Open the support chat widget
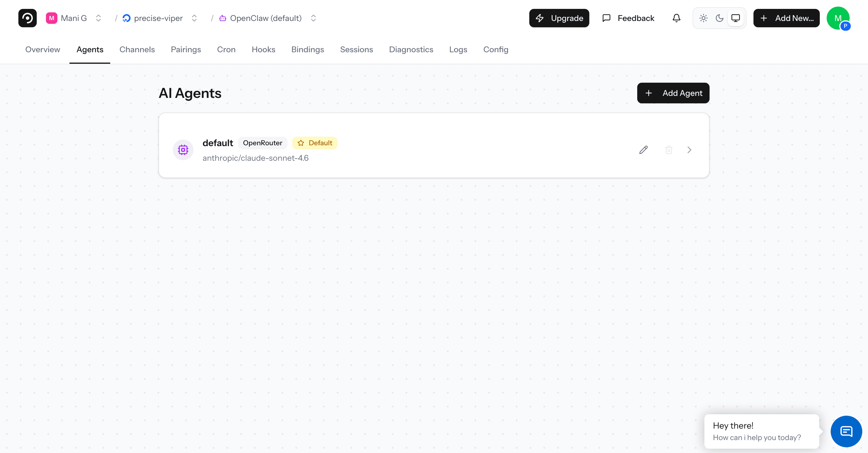Viewport: 868px width, 453px height. point(846,431)
